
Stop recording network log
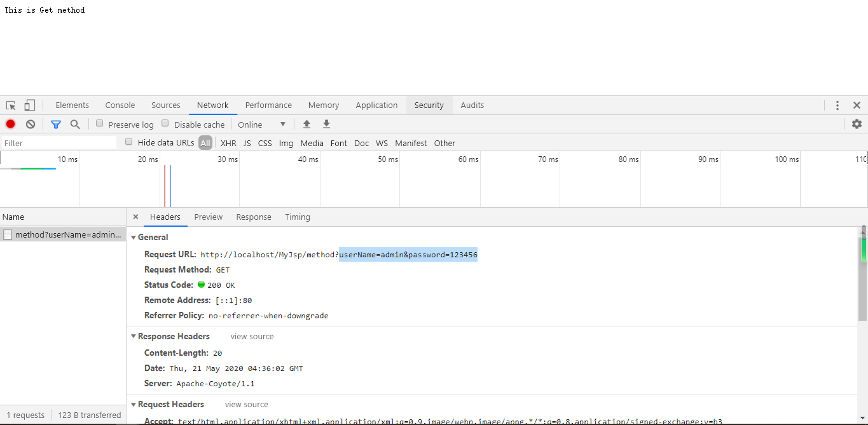pos(10,124)
